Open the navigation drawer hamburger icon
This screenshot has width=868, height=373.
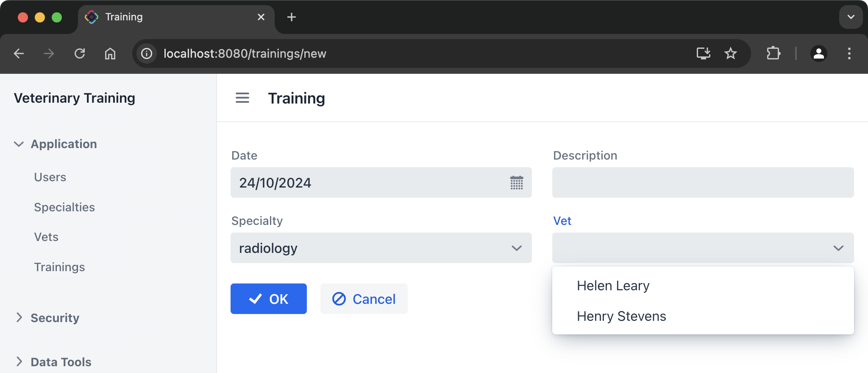242,98
